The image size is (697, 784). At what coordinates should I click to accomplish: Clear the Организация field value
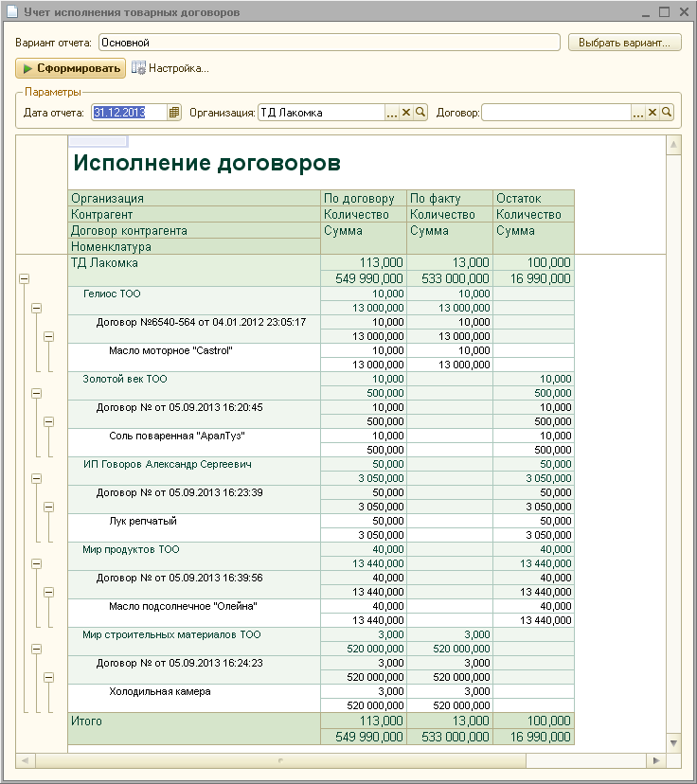tap(406, 113)
